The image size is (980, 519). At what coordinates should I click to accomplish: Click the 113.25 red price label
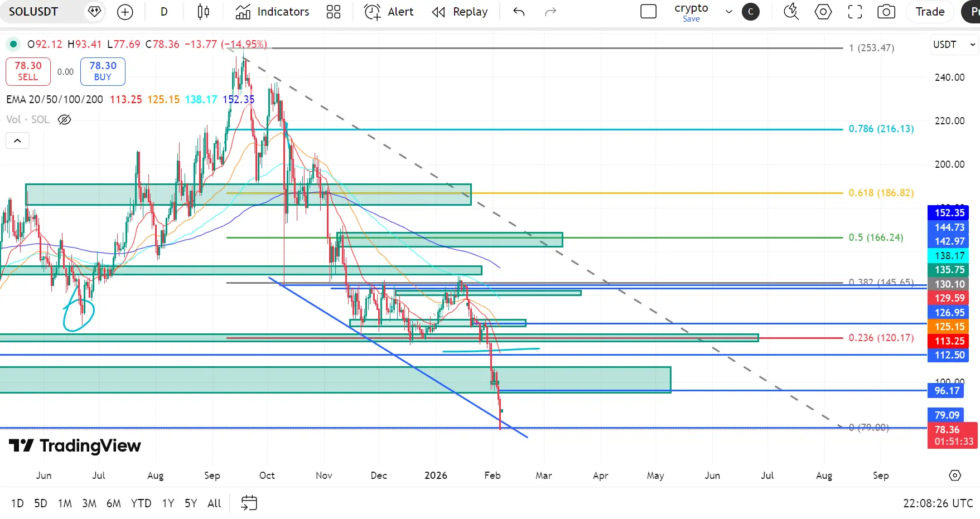click(x=948, y=341)
